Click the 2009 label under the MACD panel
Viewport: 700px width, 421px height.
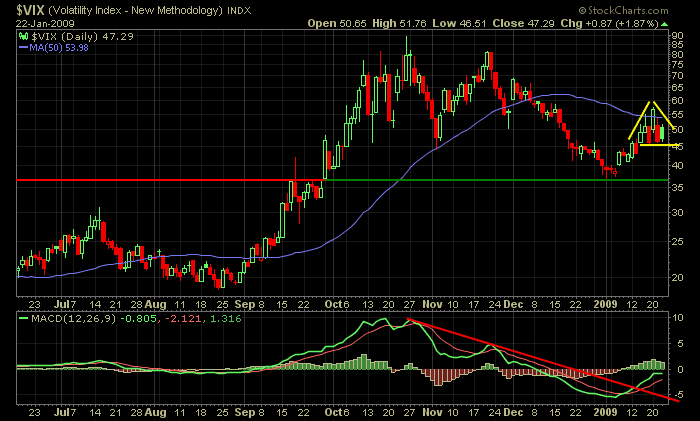(605, 412)
